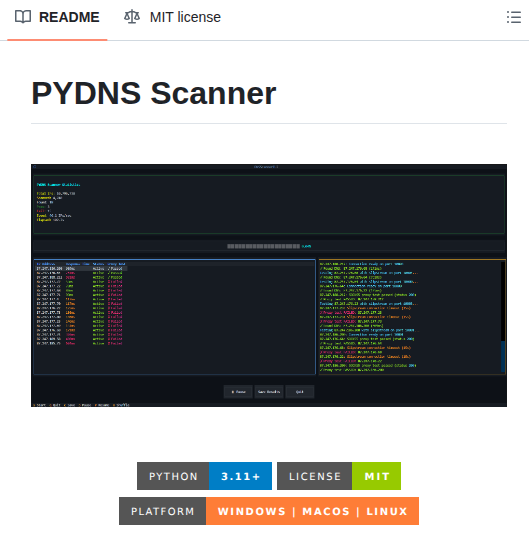The width and height of the screenshot is (529, 539).
Task: Open the table of contents outline icon
Action: click(514, 17)
